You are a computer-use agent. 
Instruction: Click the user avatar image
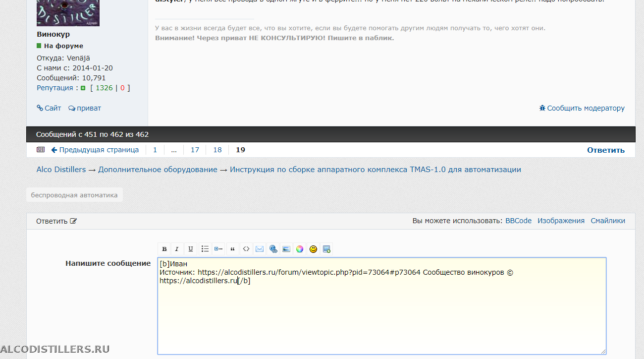point(68,13)
